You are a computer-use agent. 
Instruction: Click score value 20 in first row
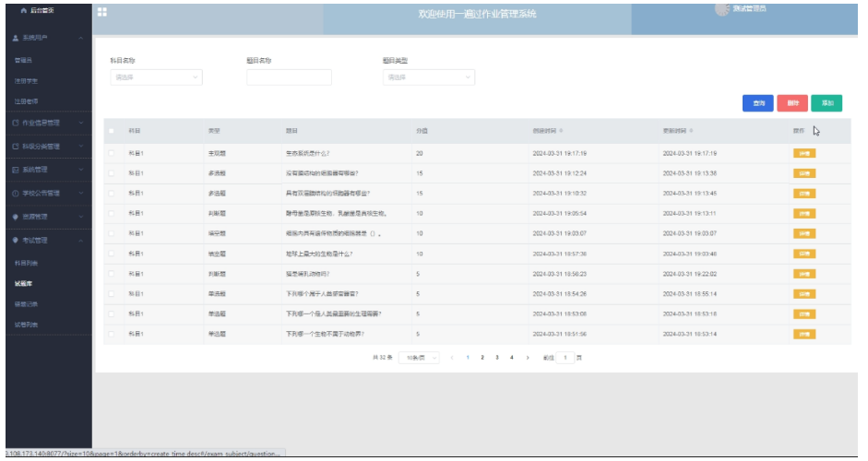(420, 153)
